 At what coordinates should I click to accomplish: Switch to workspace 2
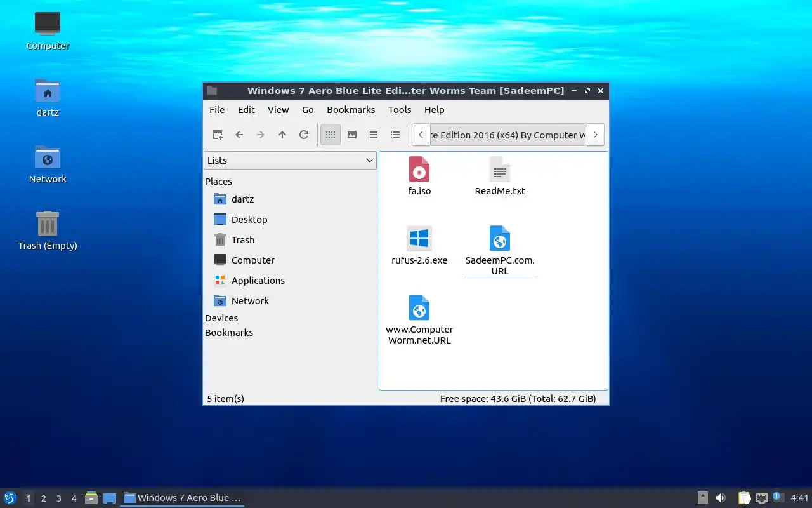tap(43, 498)
